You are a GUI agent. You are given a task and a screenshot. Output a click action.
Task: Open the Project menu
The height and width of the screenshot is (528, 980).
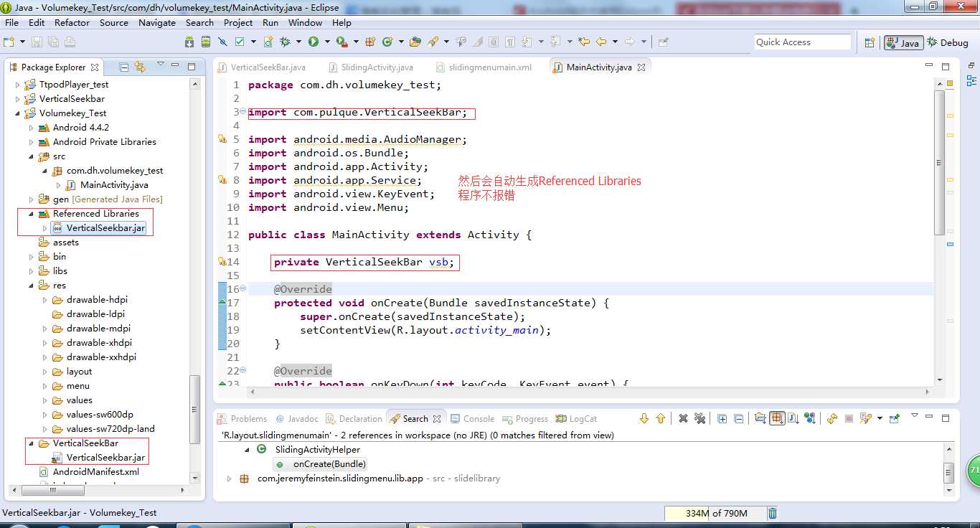(x=238, y=22)
